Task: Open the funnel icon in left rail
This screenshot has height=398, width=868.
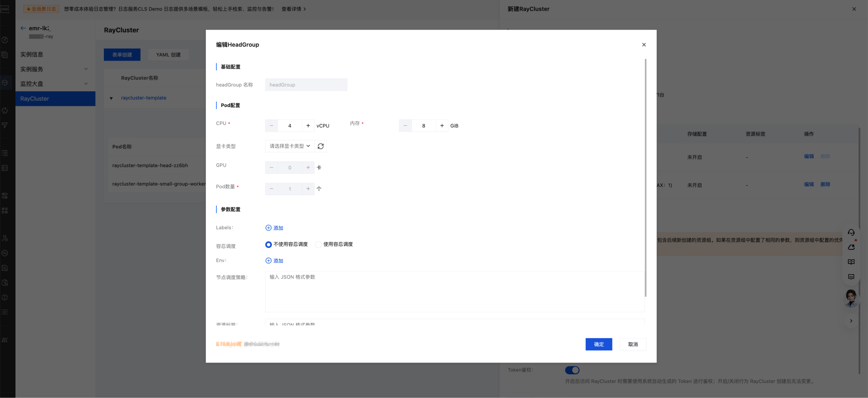Action: (x=5, y=125)
